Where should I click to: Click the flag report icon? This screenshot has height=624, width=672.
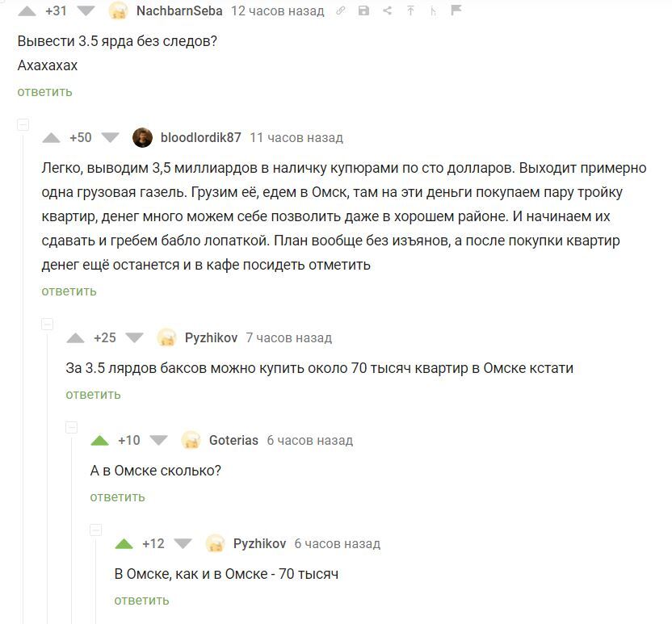click(x=456, y=10)
